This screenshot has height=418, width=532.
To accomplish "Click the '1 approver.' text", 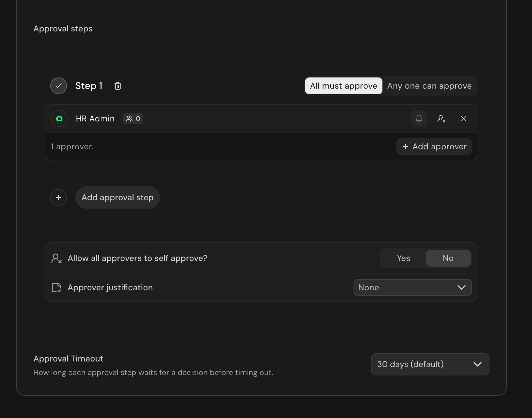I will (x=72, y=147).
